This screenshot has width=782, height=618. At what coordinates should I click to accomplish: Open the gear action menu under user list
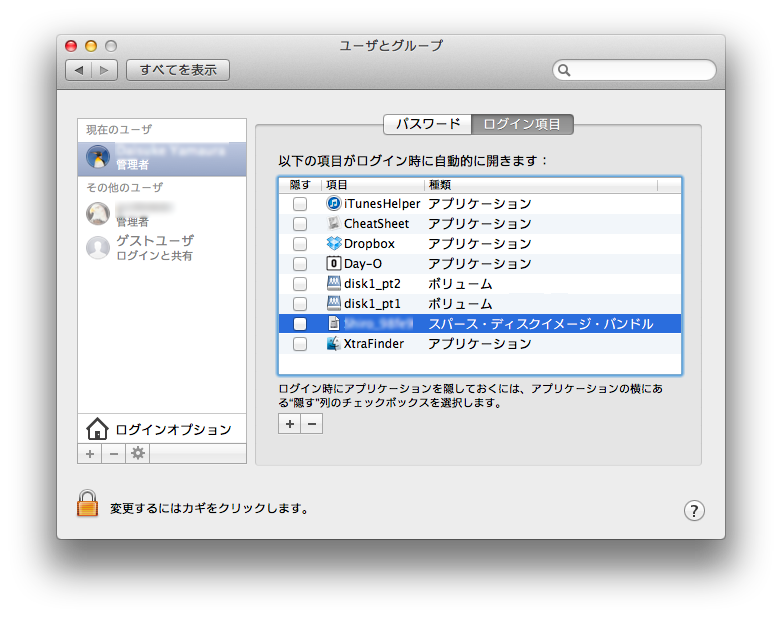[138, 453]
